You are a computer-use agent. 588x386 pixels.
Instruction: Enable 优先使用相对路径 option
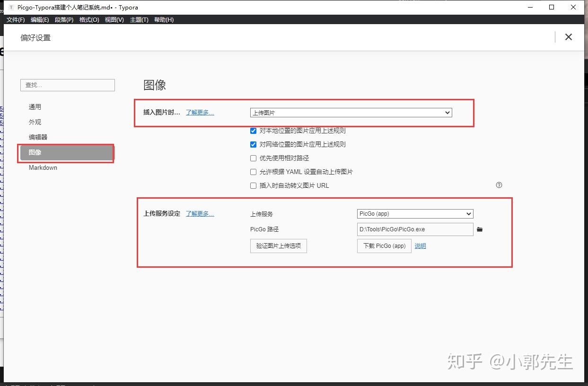[253, 158]
